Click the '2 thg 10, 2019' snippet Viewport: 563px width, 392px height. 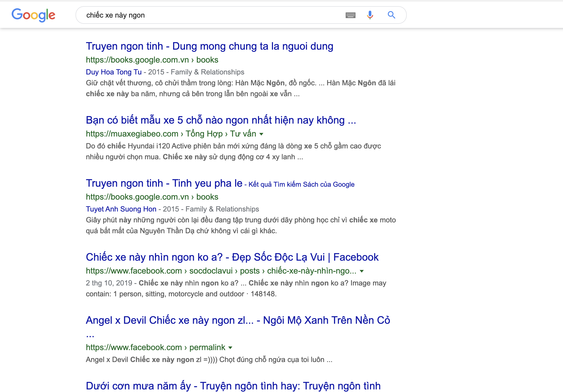[x=236, y=288]
